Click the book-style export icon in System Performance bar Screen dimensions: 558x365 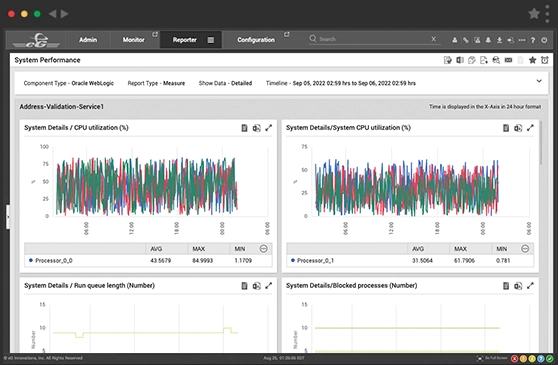click(x=460, y=60)
